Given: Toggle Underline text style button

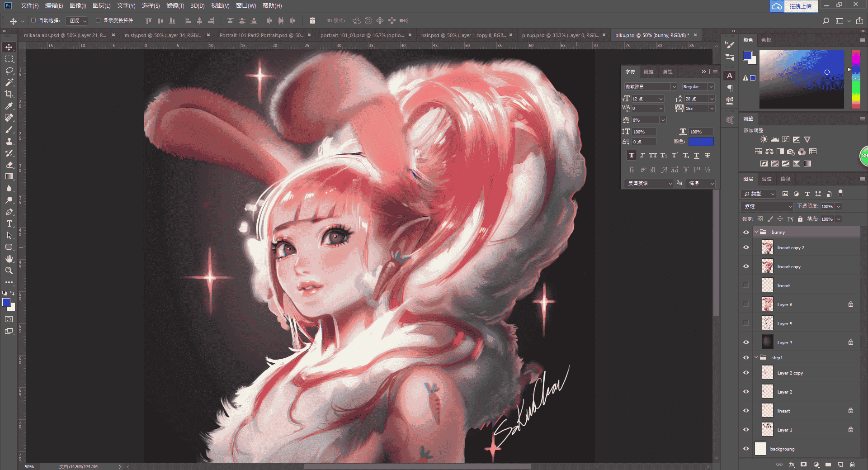Looking at the screenshot, I should pyautogui.click(x=697, y=155).
